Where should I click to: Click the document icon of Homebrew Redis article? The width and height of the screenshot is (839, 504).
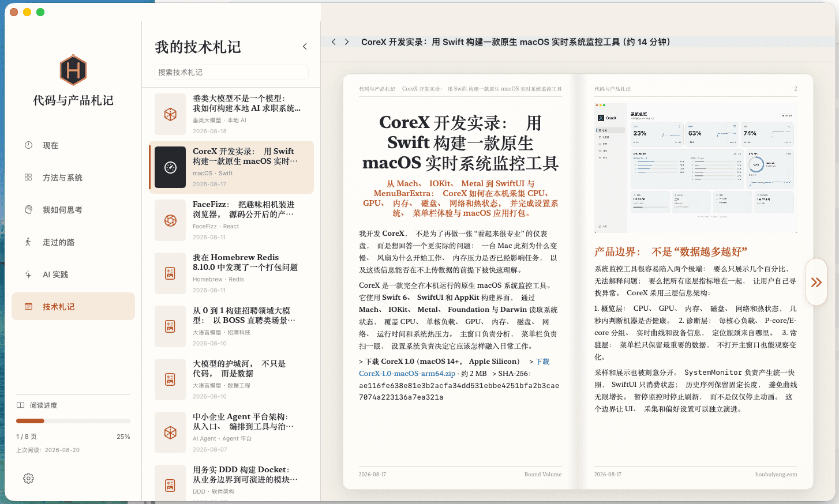[170, 273]
